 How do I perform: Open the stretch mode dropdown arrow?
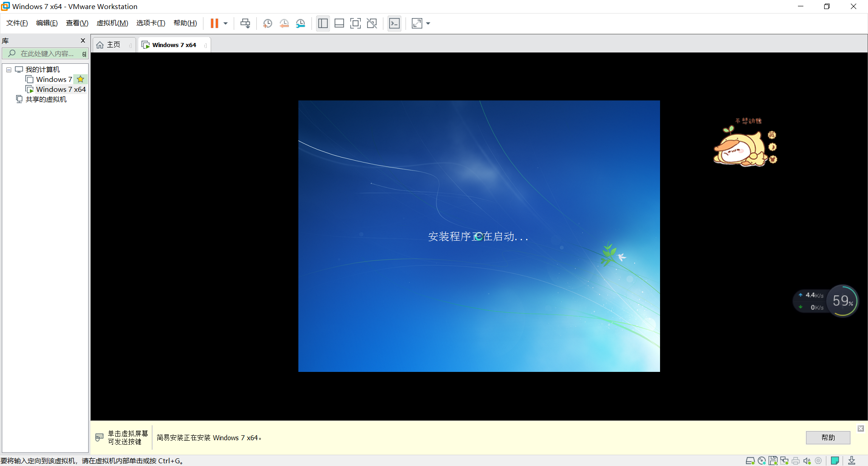coord(428,23)
